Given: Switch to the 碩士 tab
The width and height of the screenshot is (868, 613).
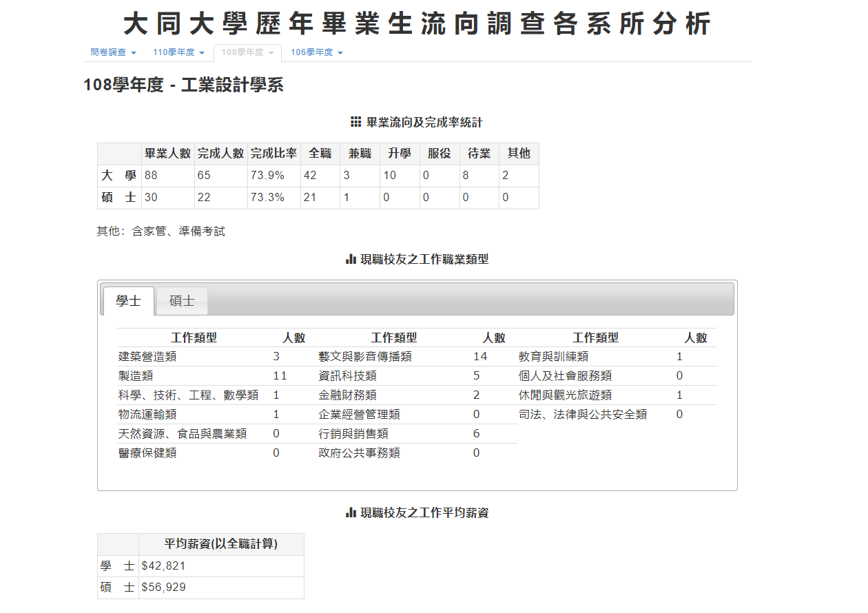Looking at the screenshot, I should coord(182,301).
